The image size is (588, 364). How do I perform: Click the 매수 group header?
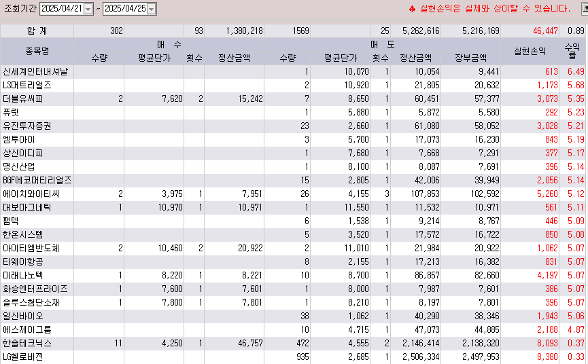coord(169,45)
